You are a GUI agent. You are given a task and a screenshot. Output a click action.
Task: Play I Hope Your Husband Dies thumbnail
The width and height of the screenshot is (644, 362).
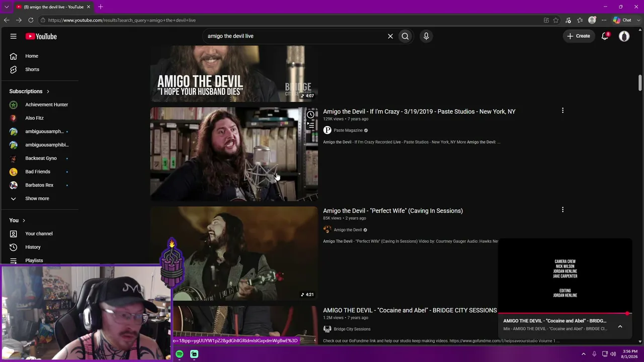234,74
